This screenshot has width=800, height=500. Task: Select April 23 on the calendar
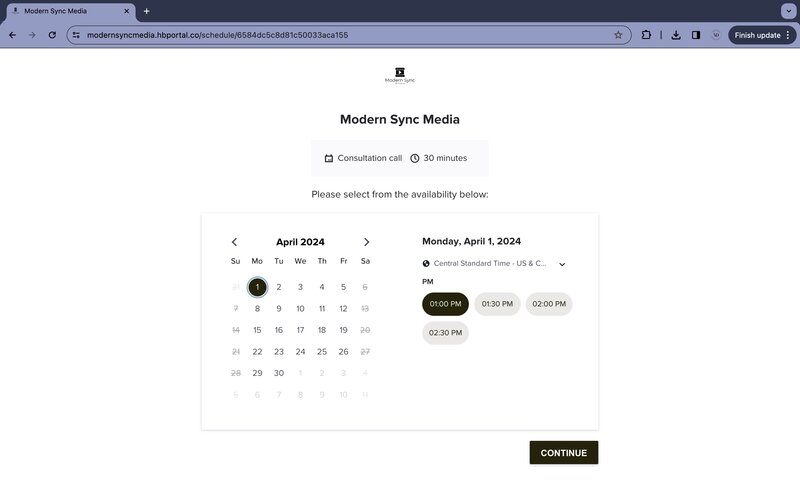(279, 352)
